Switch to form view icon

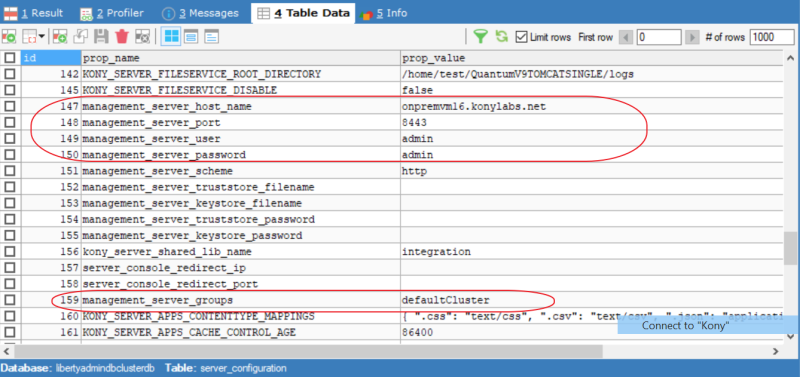point(191,37)
